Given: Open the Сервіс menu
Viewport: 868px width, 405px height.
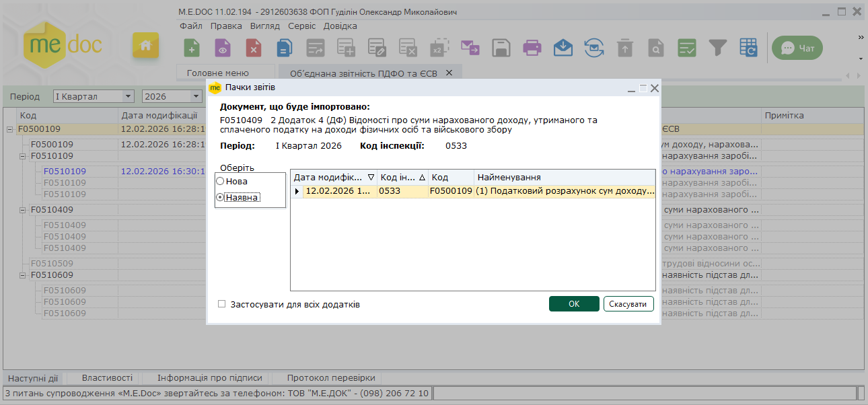Looking at the screenshot, I should 301,26.
